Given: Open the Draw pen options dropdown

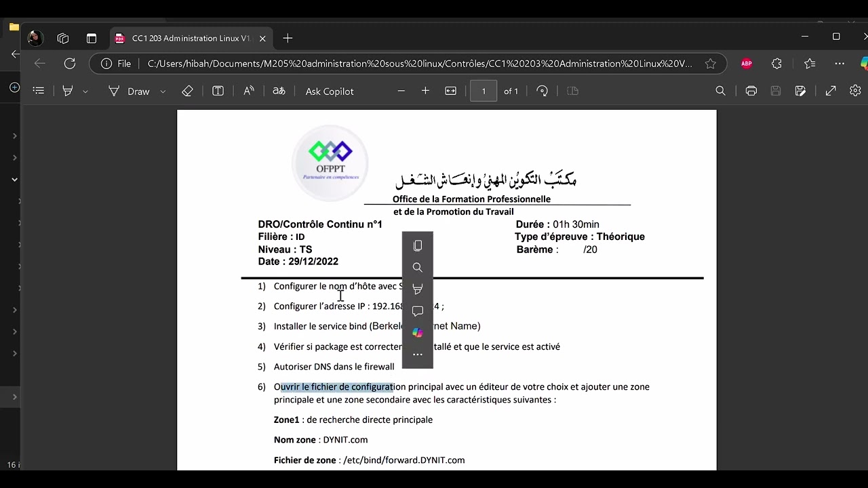Looking at the screenshot, I should coord(163,91).
